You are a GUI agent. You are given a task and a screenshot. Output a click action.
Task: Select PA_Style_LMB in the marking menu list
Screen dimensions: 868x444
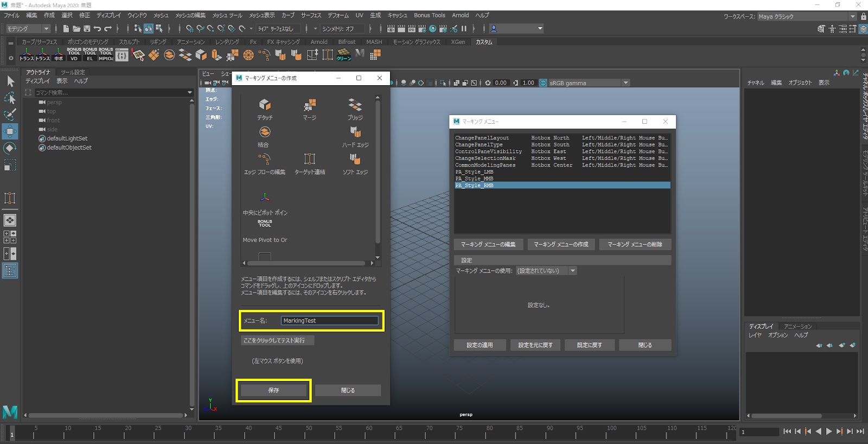[x=562, y=172]
